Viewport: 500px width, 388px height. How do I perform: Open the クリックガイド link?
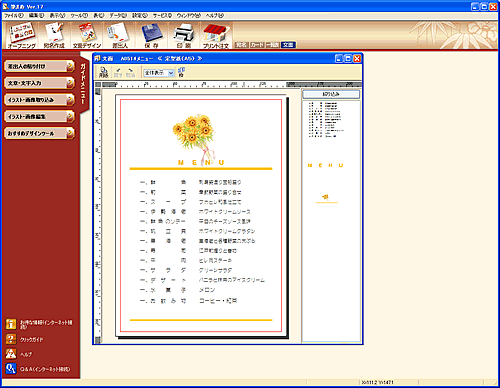(32, 340)
